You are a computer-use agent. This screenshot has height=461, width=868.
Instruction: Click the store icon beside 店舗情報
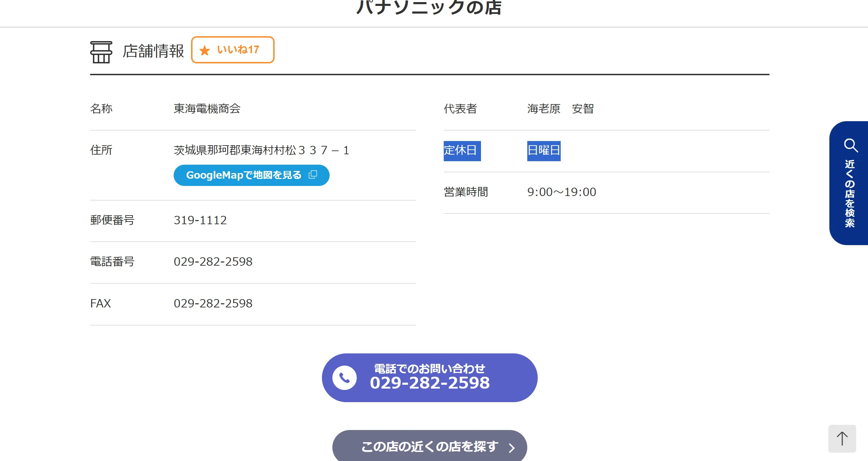pos(101,52)
